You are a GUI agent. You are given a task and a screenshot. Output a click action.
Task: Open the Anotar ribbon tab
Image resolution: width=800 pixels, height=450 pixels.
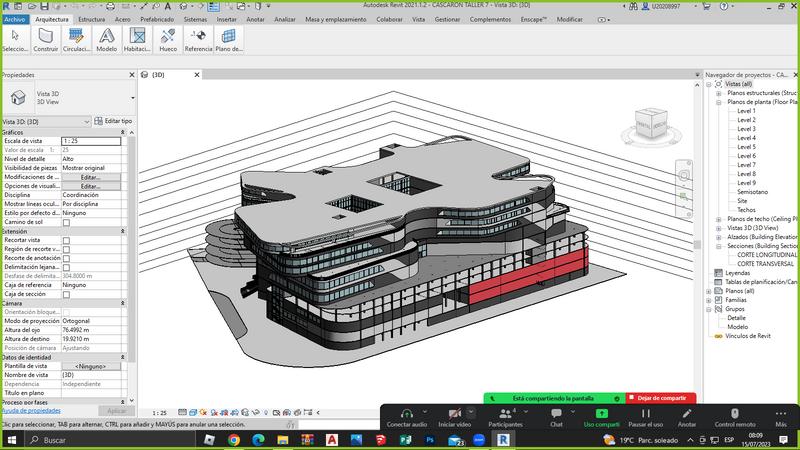coord(256,19)
